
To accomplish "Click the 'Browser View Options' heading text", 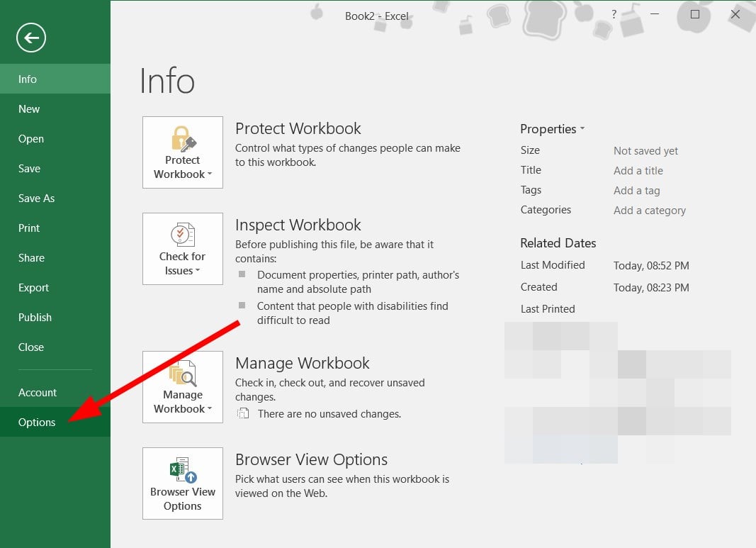I will (x=312, y=459).
